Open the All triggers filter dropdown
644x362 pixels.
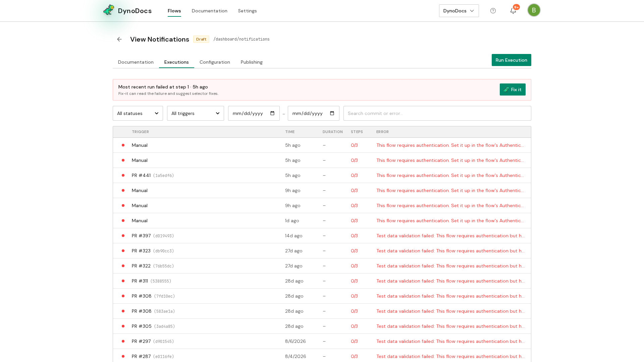pyautogui.click(x=196, y=113)
